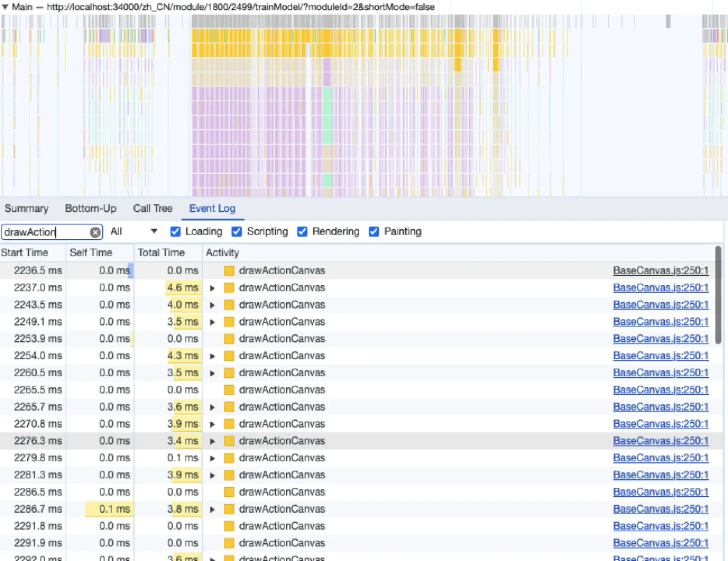Click yellow scripting icon of 2237.0 ms row
The height and width of the screenshot is (561, 728).
click(229, 288)
